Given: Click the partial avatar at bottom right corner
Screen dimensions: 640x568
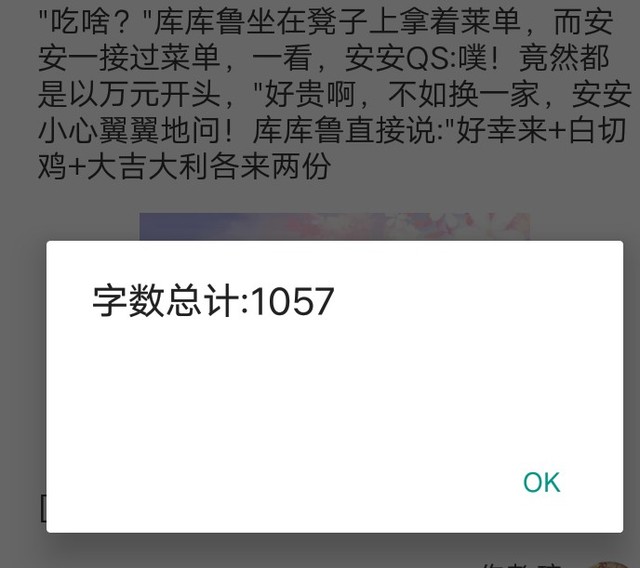Looking at the screenshot, I should (x=616, y=564).
